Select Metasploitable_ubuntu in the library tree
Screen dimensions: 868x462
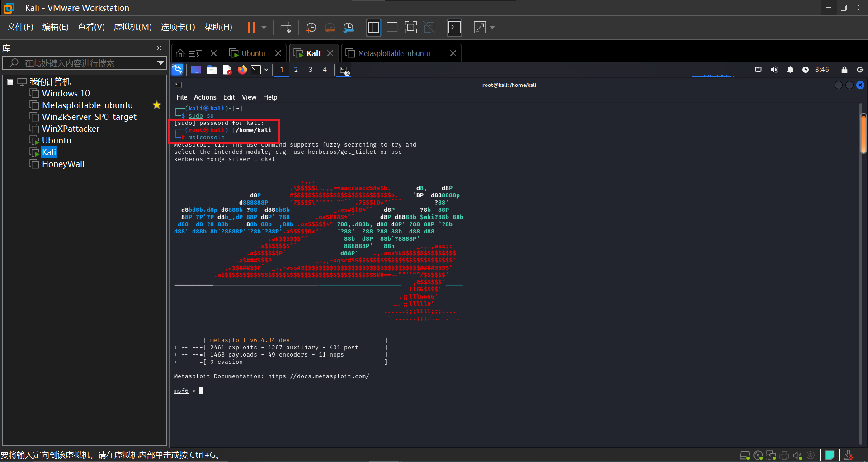tap(87, 105)
